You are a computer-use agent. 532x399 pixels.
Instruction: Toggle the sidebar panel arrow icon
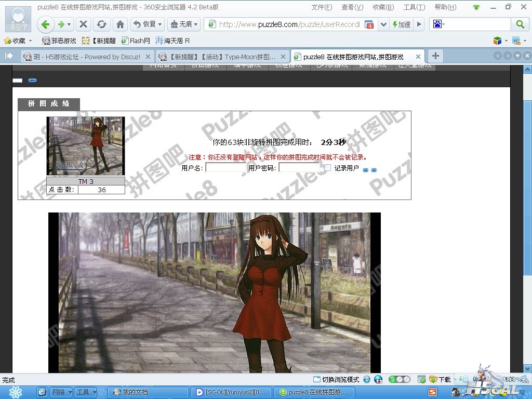point(9,56)
